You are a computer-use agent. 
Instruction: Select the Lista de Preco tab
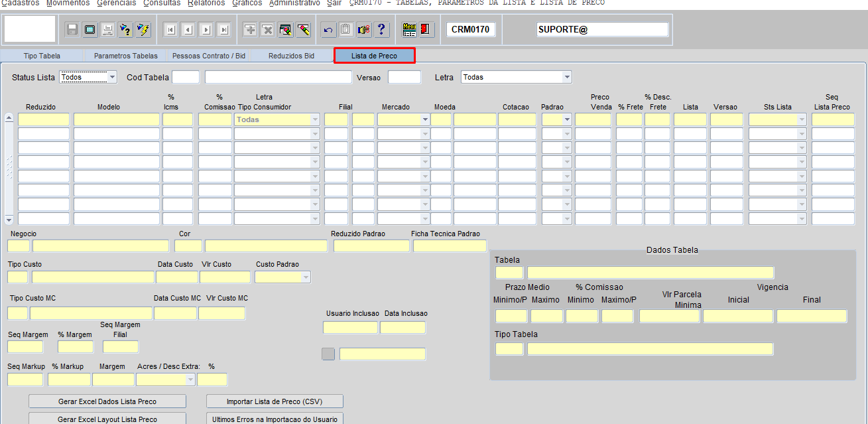pos(375,56)
